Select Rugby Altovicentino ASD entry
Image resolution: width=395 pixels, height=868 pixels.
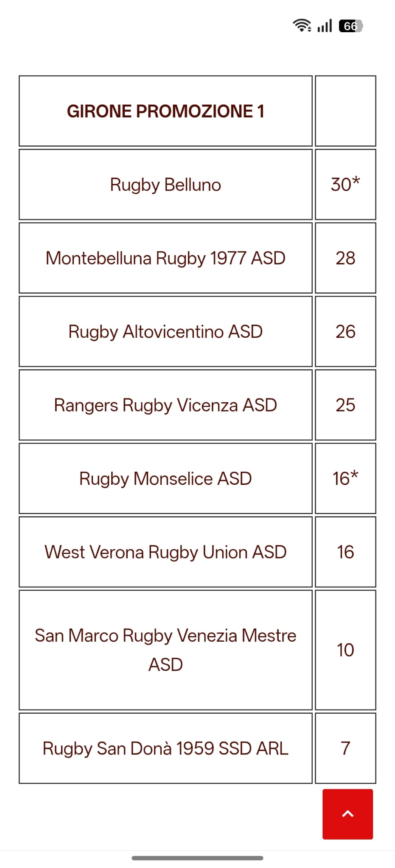pos(165,331)
